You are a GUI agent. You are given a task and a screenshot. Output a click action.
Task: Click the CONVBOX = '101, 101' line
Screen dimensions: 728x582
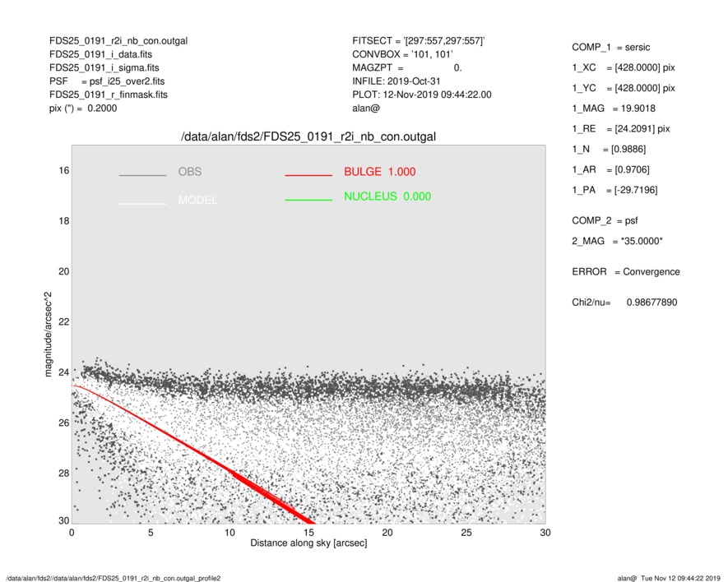coord(402,54)
